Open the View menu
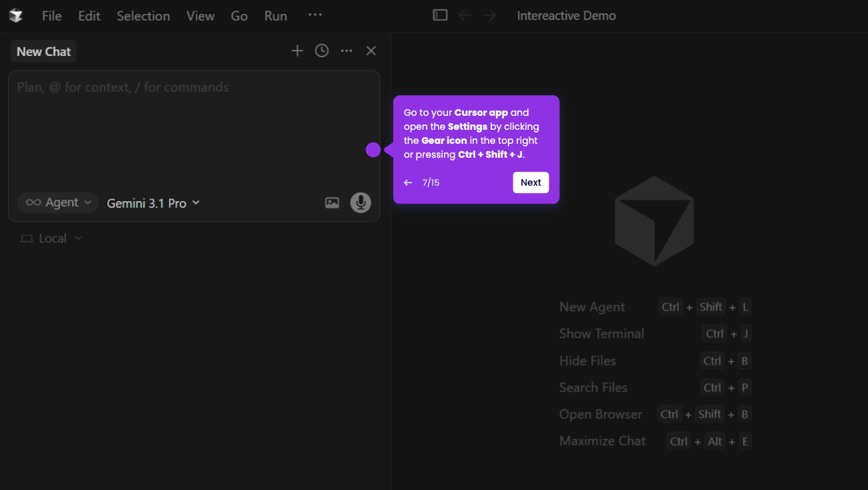The height and width of the screenshot is (490, 868). coord(200,16)
